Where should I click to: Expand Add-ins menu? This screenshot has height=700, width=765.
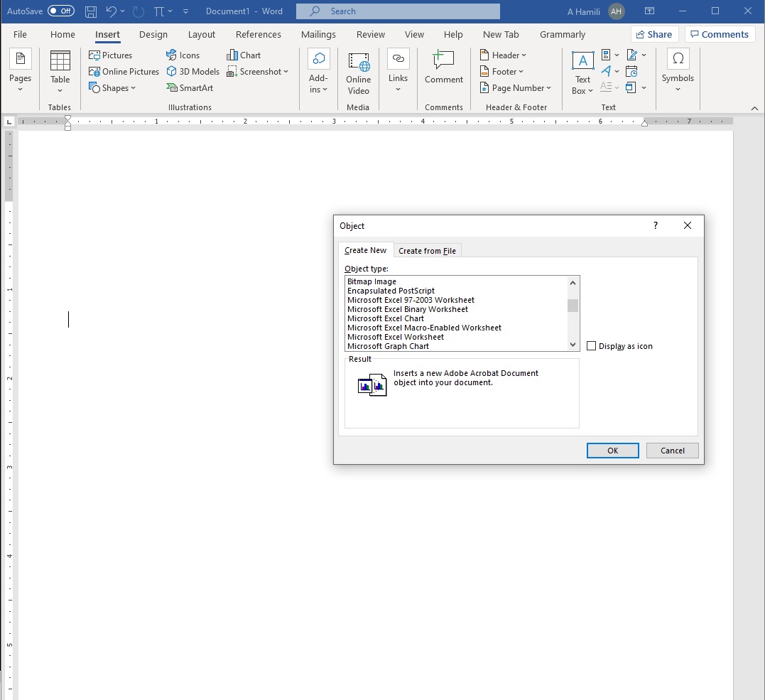318,71
